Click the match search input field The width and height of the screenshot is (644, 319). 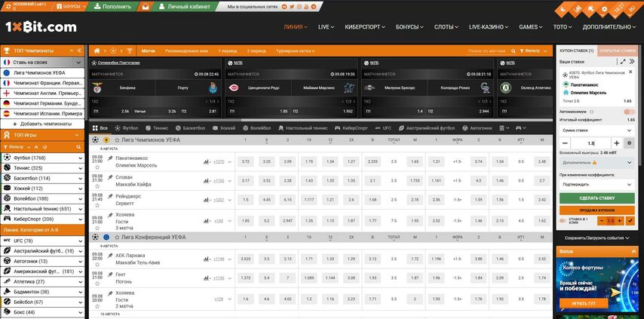point(488,51)
